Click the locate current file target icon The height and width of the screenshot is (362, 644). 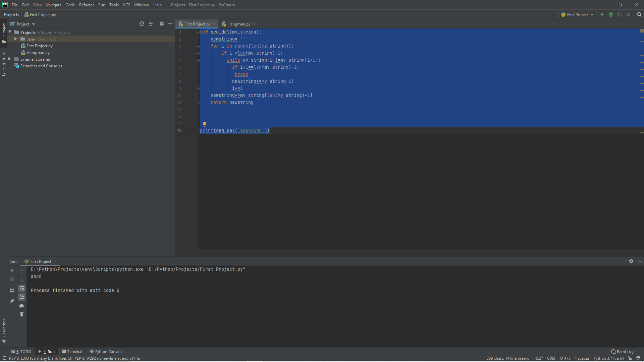(x=142, y=24)
